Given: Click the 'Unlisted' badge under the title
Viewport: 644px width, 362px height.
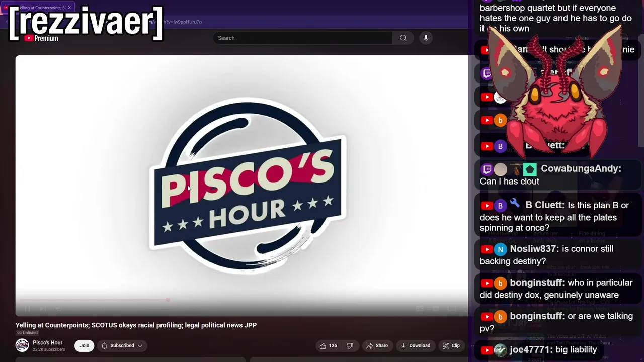Looking at the screenshot, I should (27, 333).
